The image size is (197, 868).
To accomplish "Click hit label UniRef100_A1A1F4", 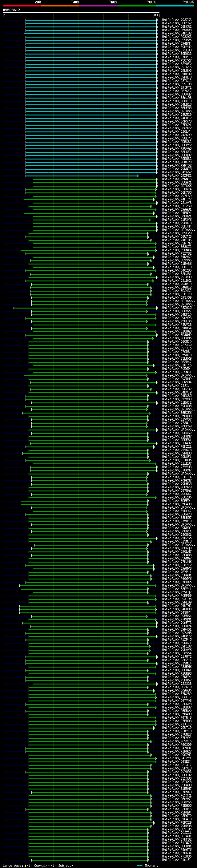I will click(177, 860).
